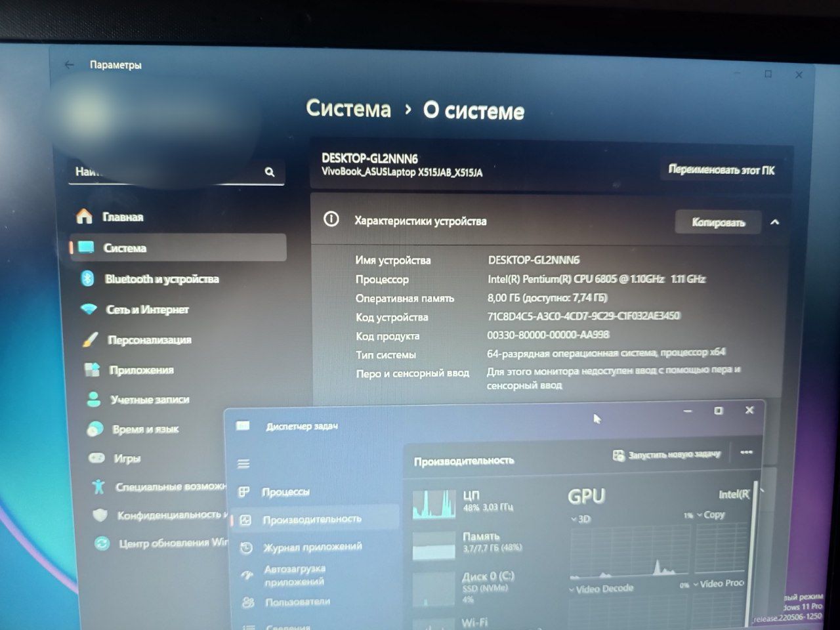Screen dimensions: 840x630
Task: Select ЦП performance graph thumbnail
Action: coord(434,504)
